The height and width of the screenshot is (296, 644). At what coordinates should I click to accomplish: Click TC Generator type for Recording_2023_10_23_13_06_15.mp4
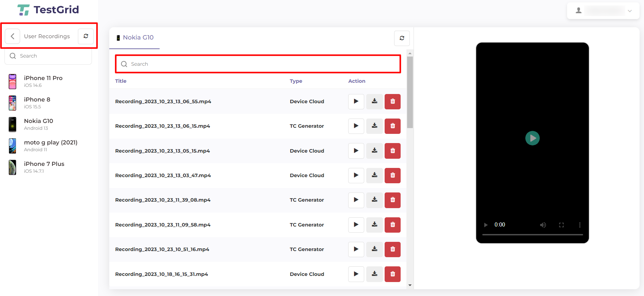307,126
